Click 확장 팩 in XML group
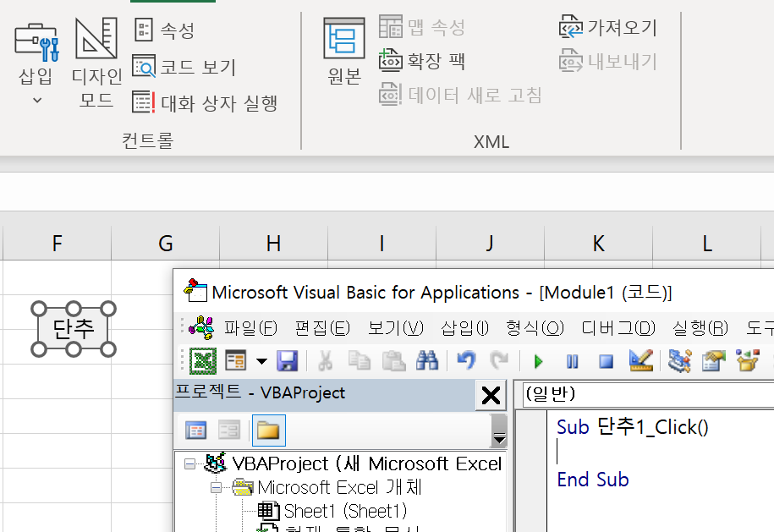Image resolution: width=774 pixels, height=532 pixels. point(422,60)
